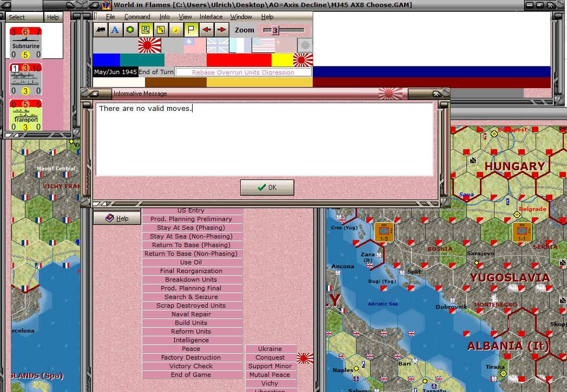
Task: Open the View menu
Action: click(x=185, y=17)
